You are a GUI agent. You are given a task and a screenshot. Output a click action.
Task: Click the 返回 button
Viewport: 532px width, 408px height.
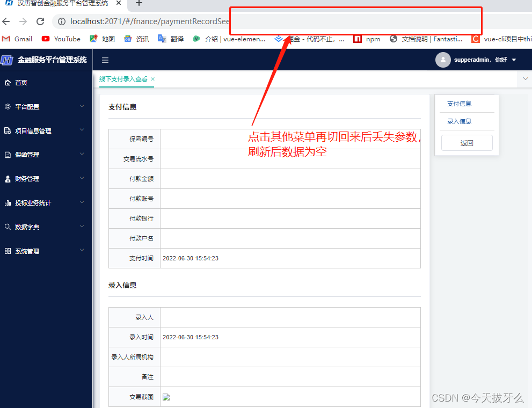[467, 142]
